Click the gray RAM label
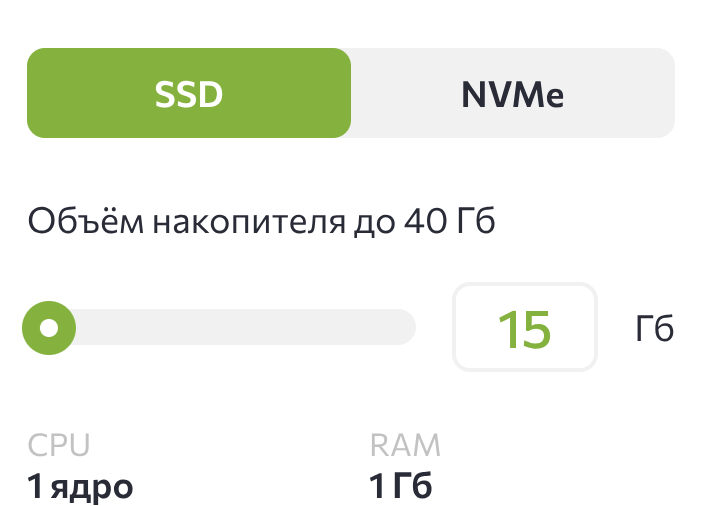This screenshot has height=506, width=702. pos(405,446)
